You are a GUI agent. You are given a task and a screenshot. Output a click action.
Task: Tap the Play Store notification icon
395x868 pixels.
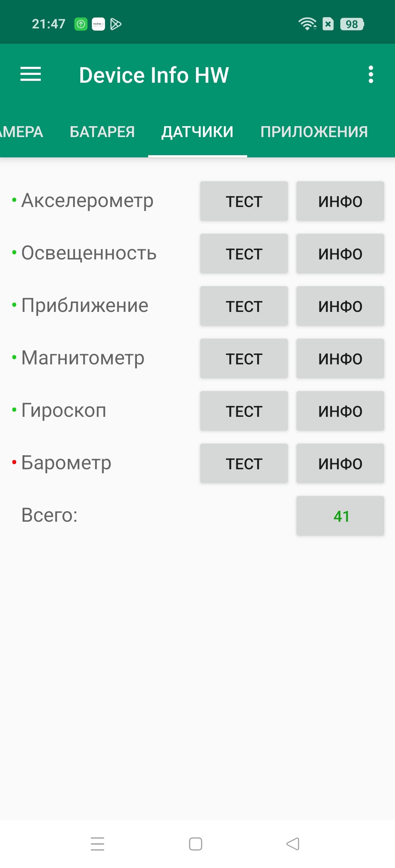[x=116, y=24]
